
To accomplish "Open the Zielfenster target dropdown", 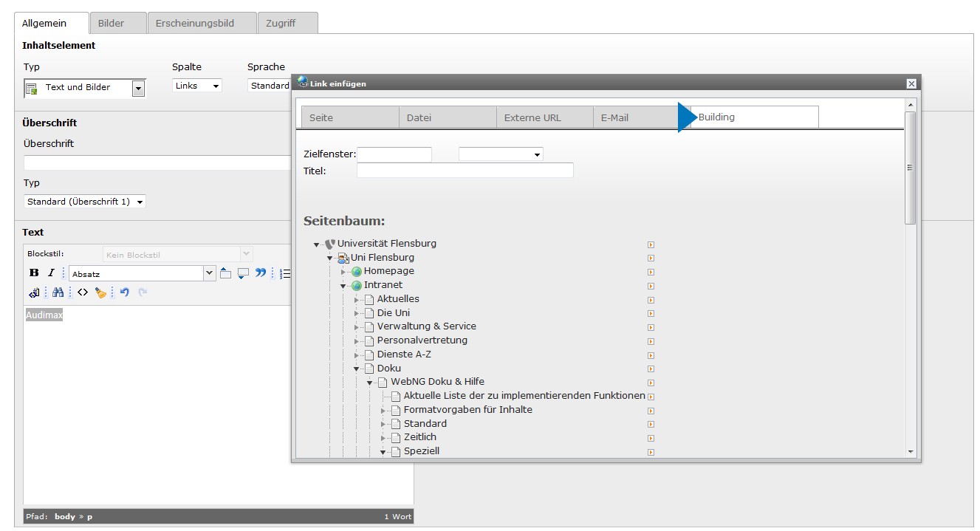I will 501,154.
